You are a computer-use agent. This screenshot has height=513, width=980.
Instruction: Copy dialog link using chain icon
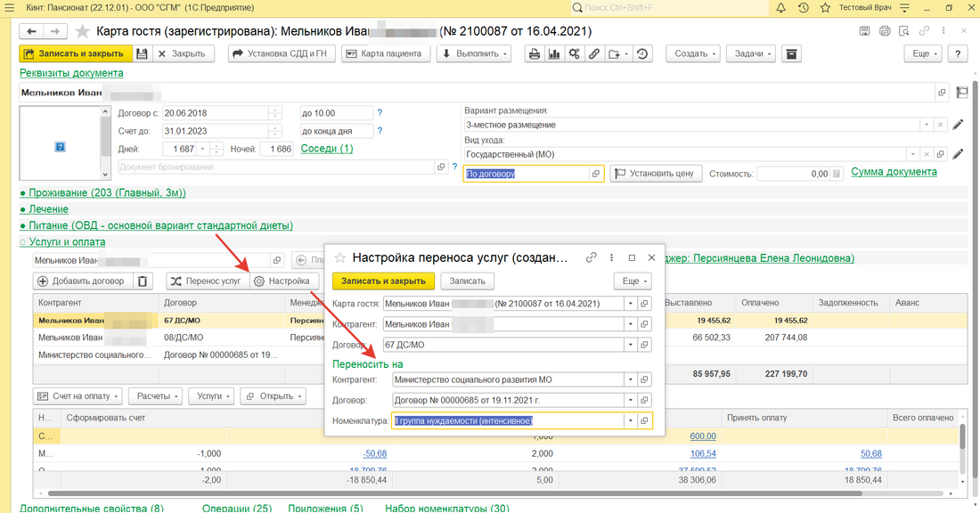click(591, 257)
